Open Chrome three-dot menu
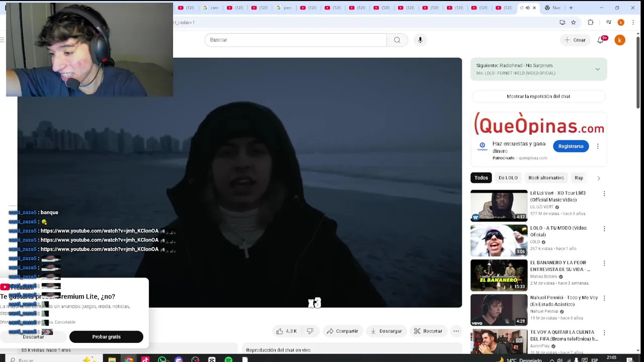 point(633,22)
